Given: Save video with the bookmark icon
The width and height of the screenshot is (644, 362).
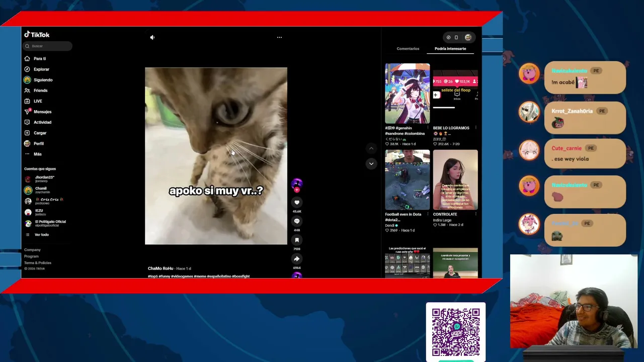Looking at the screenshot, I should coord(297,240).
